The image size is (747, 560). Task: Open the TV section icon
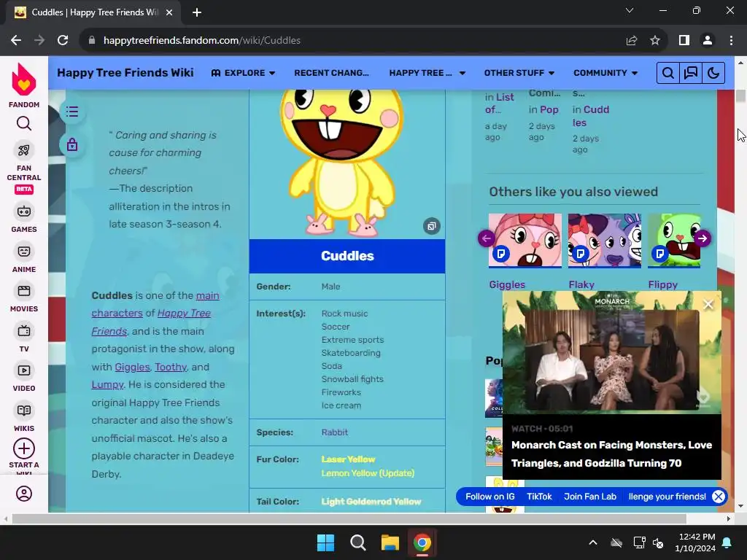point(24,331)
